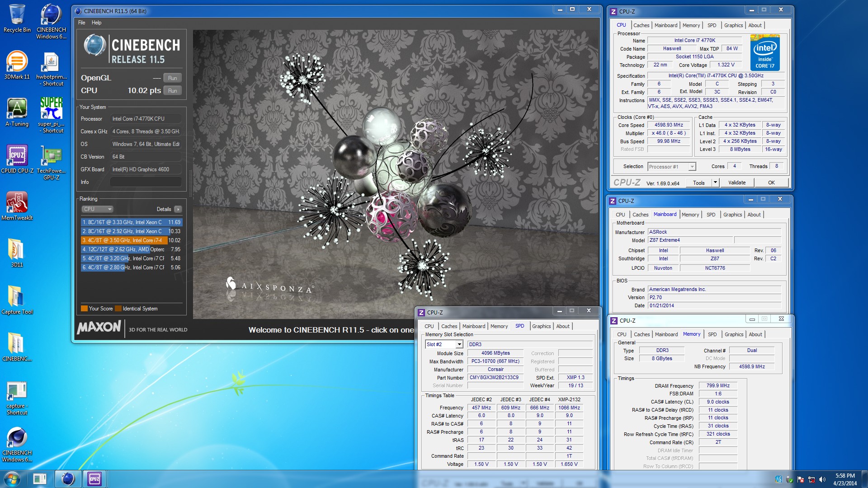Open About tab in Memory CPU-Z window
This screenshot has height=488, width=868.
pos(755,334)
